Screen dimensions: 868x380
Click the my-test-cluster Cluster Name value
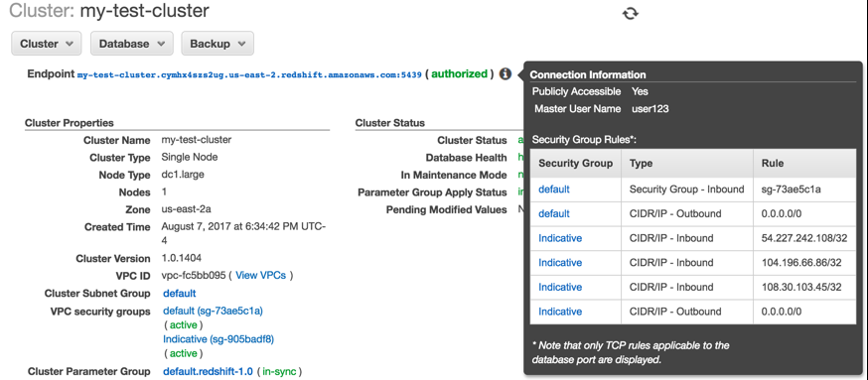(196, 140)
